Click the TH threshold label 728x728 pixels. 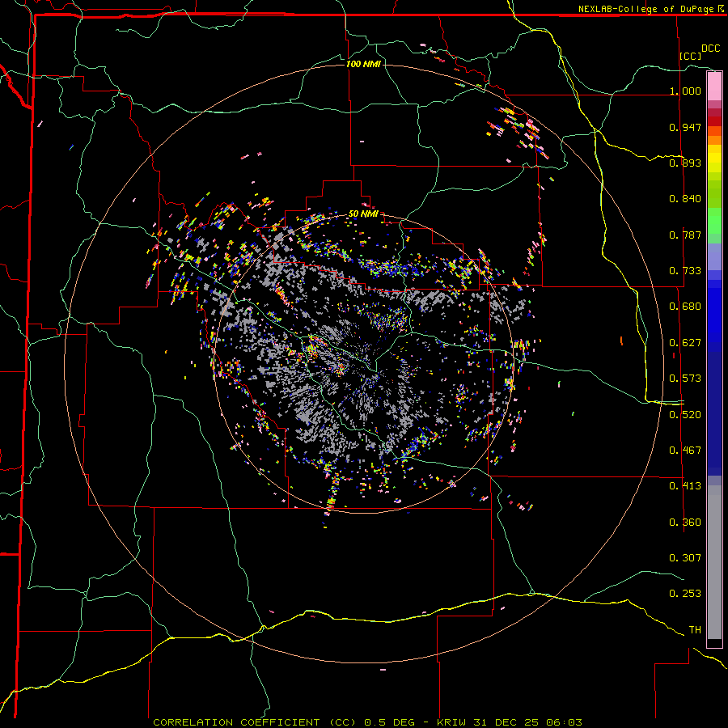695,630
